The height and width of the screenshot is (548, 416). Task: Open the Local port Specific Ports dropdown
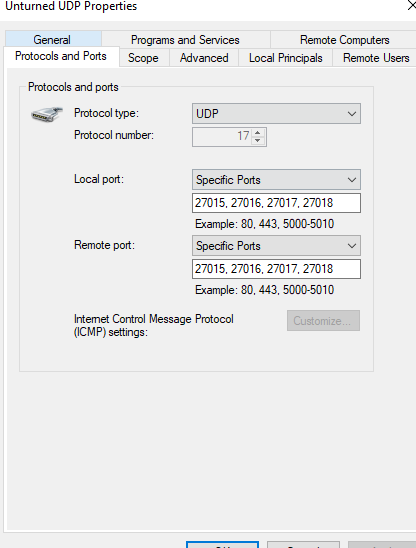pos(276,180)
